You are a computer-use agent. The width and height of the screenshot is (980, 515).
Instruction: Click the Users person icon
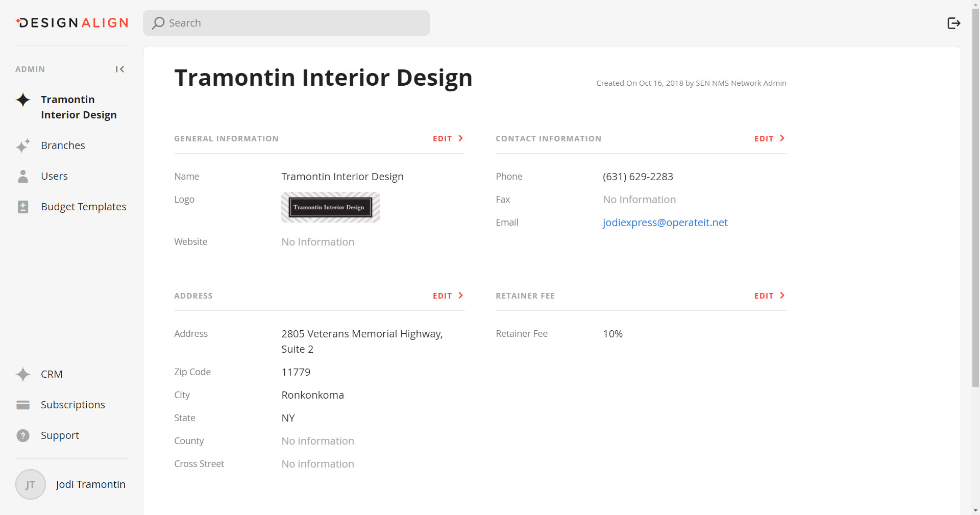click(23, 176)
